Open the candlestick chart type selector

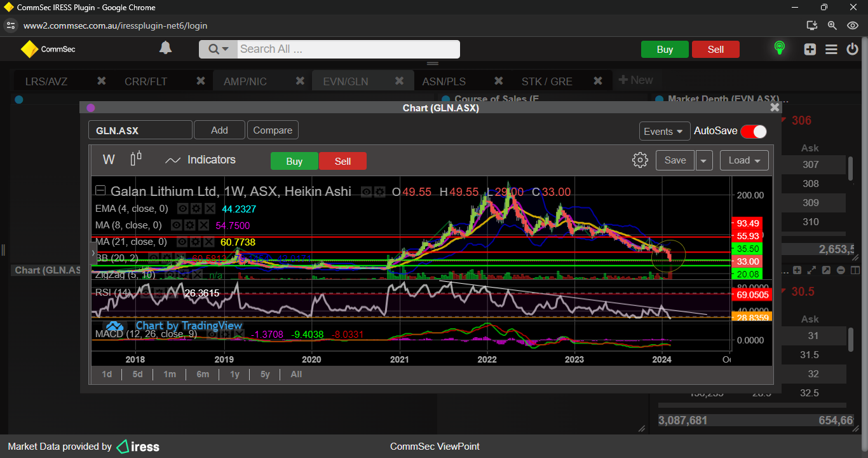pyautogui.click(x=135, y=159)
